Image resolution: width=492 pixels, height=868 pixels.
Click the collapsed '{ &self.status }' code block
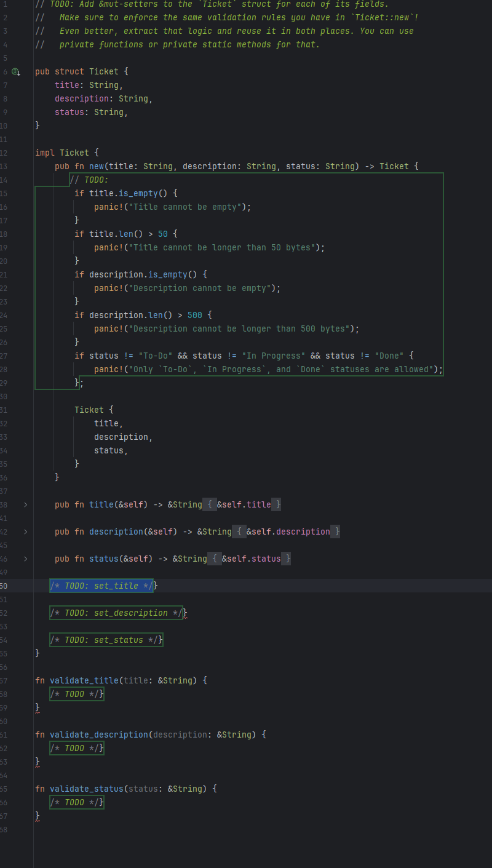pyautogui.click(x=251, y=559)
